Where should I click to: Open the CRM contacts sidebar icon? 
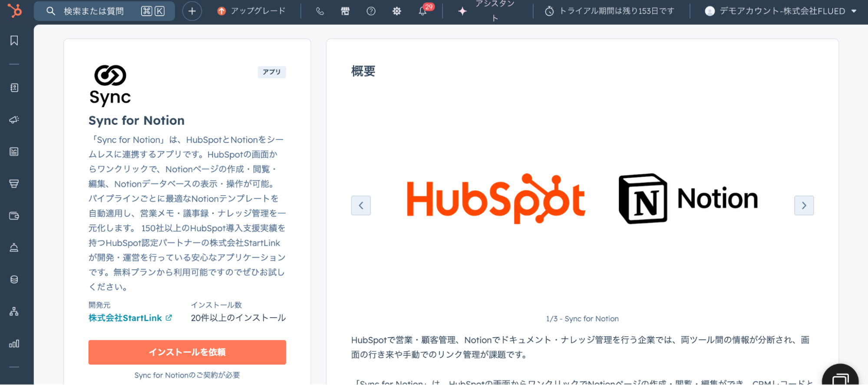click(14, 88)
